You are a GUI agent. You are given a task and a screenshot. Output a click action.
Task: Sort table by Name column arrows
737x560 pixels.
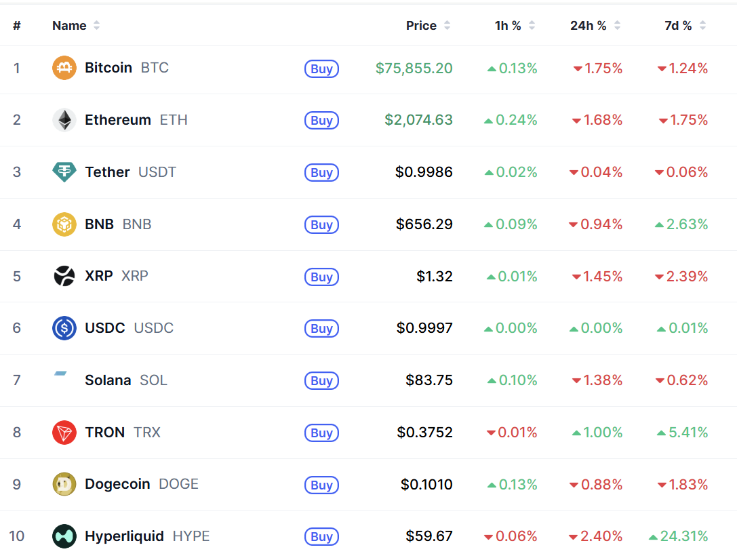click(96, 25)
